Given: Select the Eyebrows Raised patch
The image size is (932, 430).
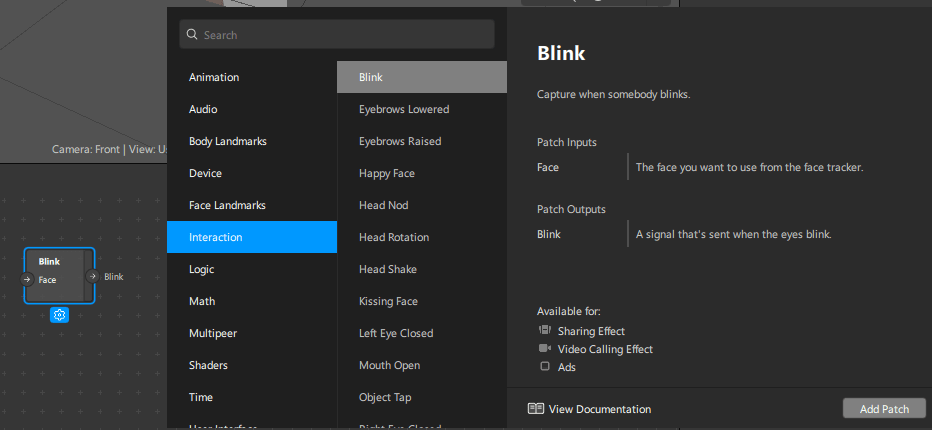Looking at the screenshot, I should click(x=400, y=141).
